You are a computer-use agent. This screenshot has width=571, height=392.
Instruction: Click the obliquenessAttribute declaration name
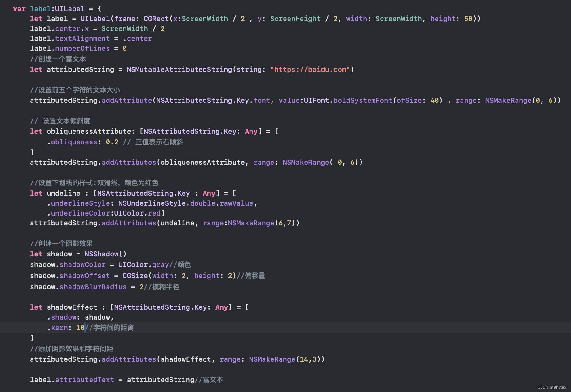tap(89, 131)
